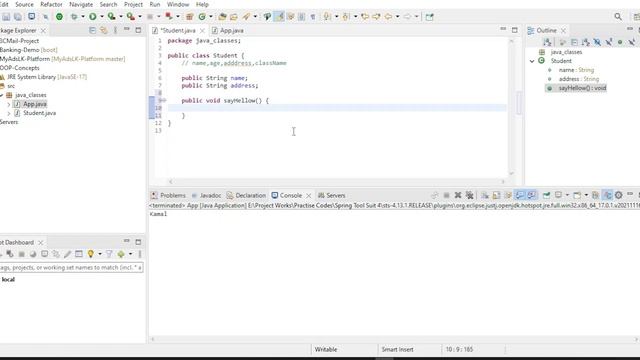Click the Pin Console icon

pos(546,195)
